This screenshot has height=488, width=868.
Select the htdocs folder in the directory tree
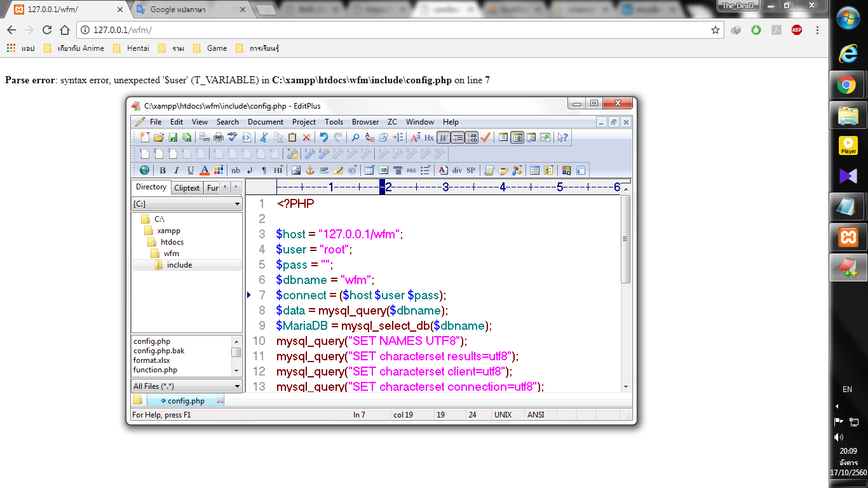(172, 242)
